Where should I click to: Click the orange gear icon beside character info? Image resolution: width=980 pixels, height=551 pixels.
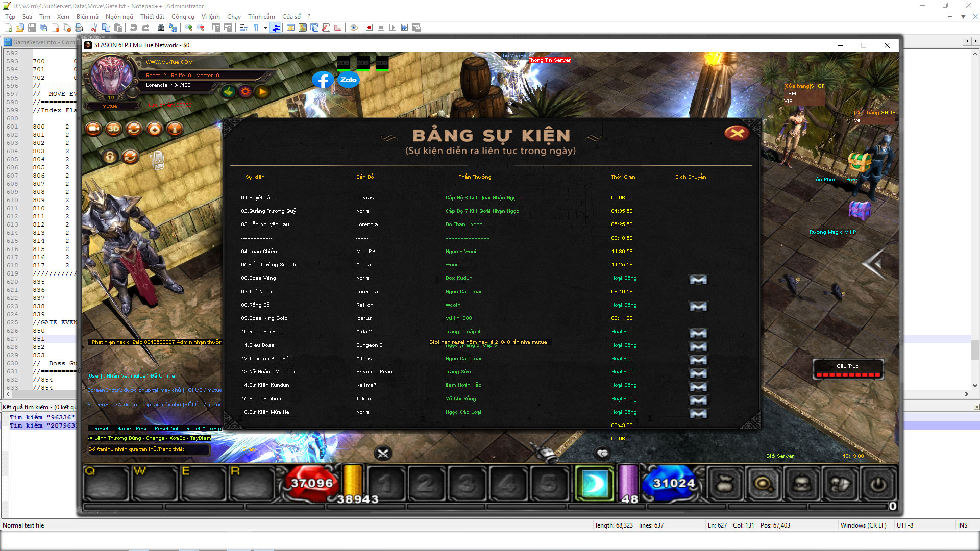(246, 92)
